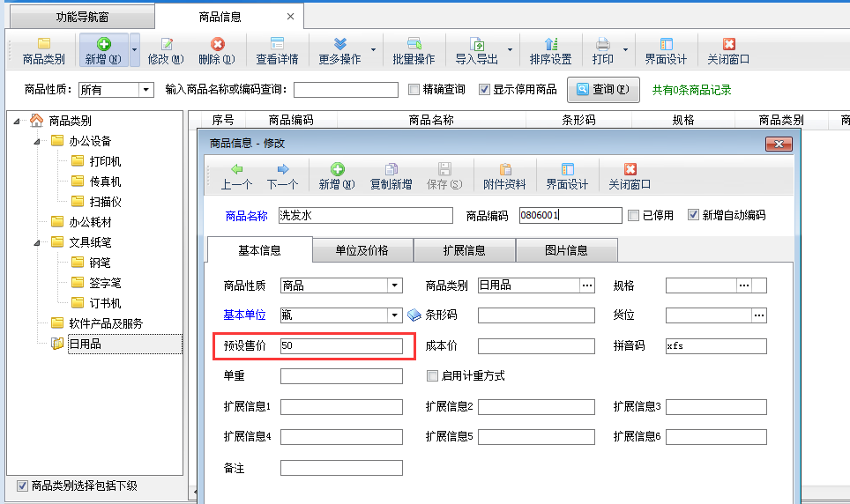Collapse the 办公设备 tree node

pyautogui.click(x=37, y=141)
